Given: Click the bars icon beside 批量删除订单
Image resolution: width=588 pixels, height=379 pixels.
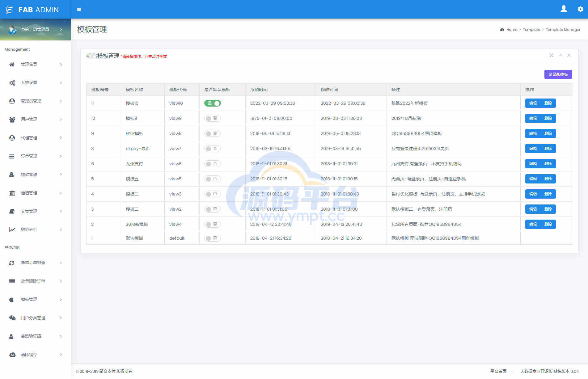Looking at the screenshot, I should point(12,281).
